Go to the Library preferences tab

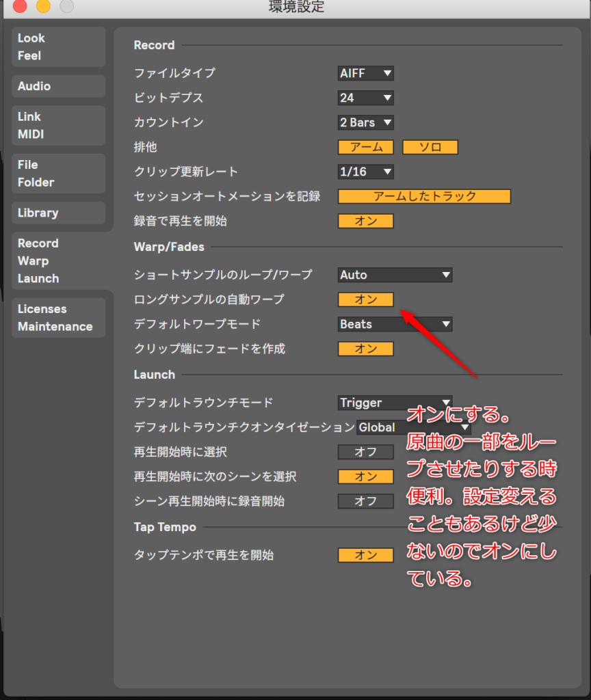pos(58,213)
